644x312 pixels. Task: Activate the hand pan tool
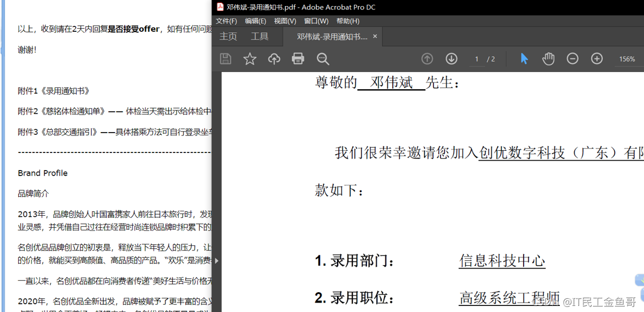pos(548,59)
